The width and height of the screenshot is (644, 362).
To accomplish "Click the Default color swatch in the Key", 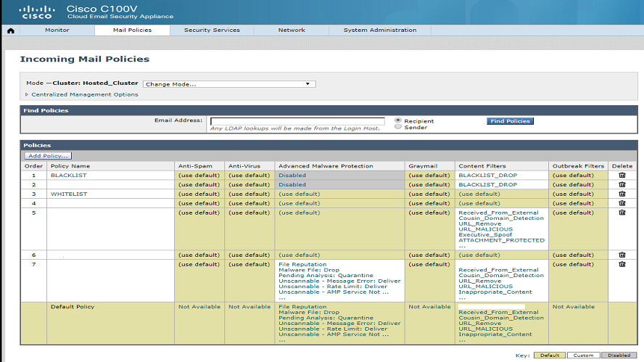I will pyautogui.click(x=548, y=355).
